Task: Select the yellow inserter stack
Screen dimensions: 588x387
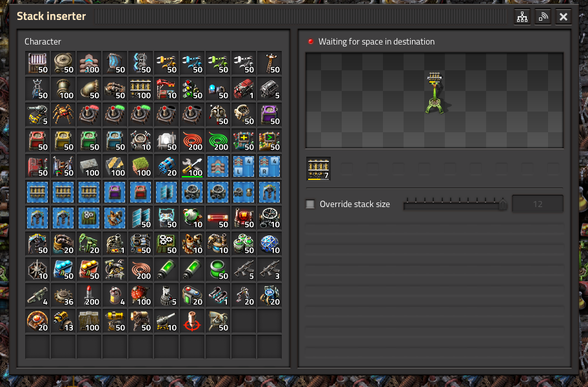Action: pos(166,63)
